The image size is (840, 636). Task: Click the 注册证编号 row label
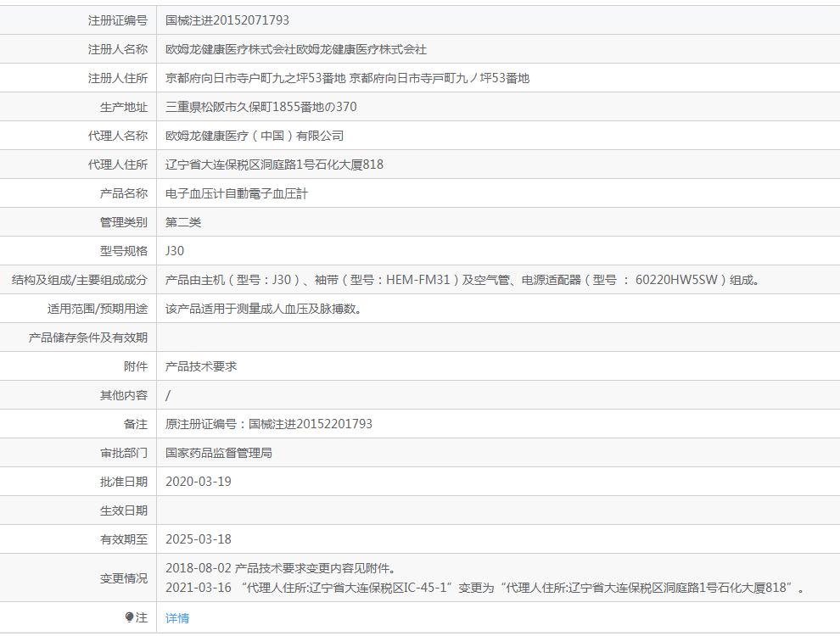[118, 20]
